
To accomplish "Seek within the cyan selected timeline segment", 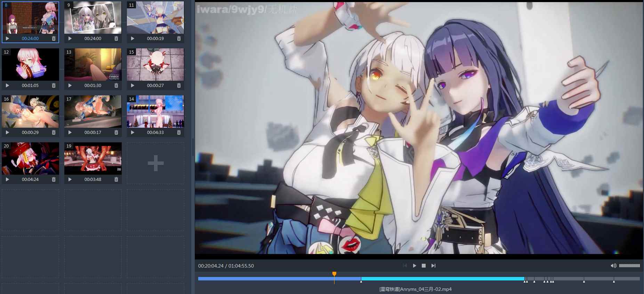I will tap(443, 279).
